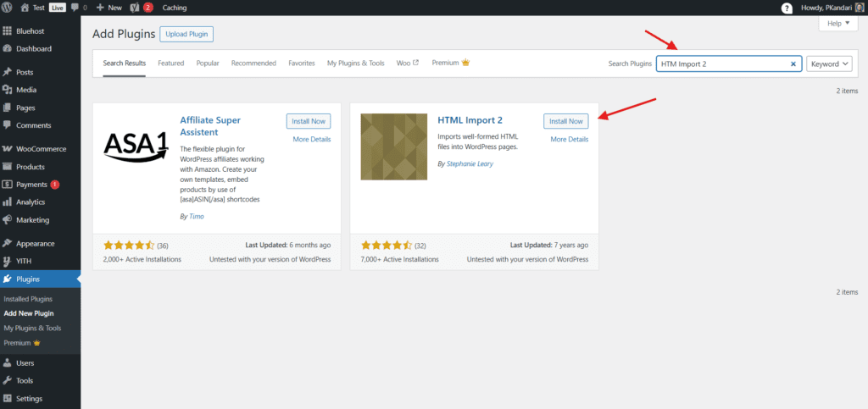Open the Woo external tab
The image size is (868, 409).
408,63
